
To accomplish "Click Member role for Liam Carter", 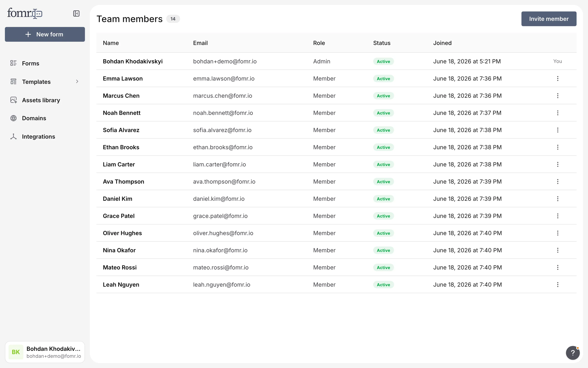I will click(324, 165).
